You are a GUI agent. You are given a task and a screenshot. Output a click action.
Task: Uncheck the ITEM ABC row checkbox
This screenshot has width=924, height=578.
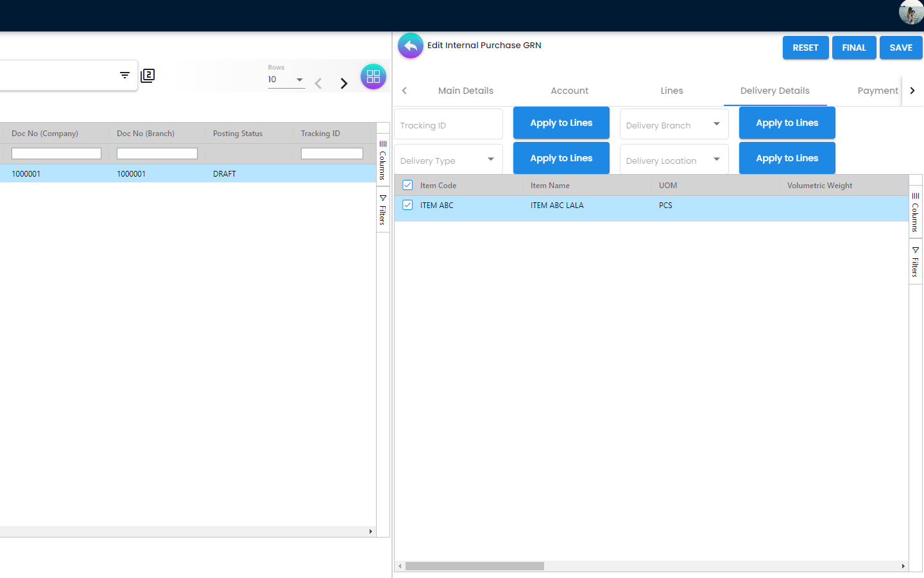pyautogui.click(x=407, y=205)
